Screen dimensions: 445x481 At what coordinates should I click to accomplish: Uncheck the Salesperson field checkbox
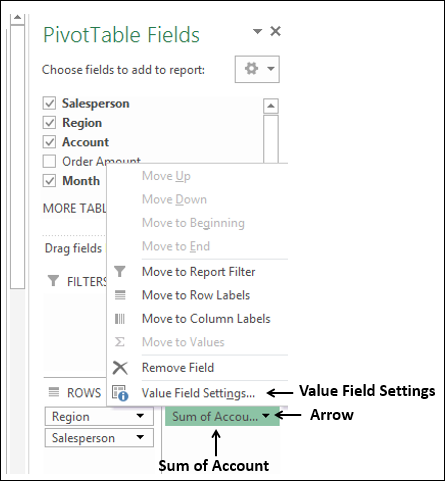(49, 103)
